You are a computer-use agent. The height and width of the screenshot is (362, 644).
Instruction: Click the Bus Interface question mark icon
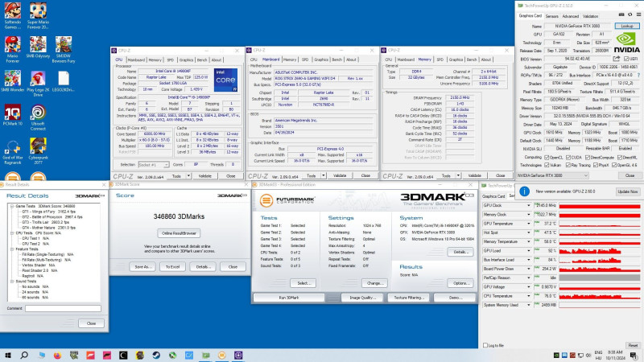click(x=638, y=75)
